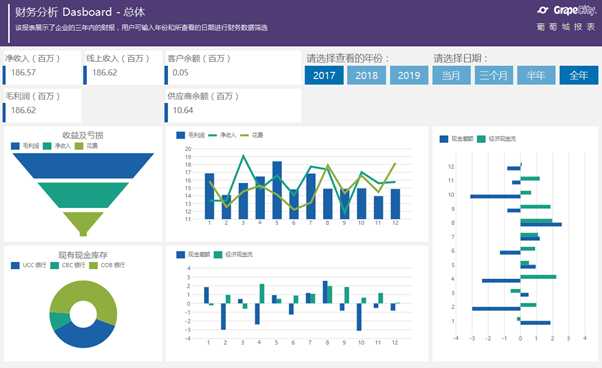Click the 客户余额 value 0.05

pos(180,73)
